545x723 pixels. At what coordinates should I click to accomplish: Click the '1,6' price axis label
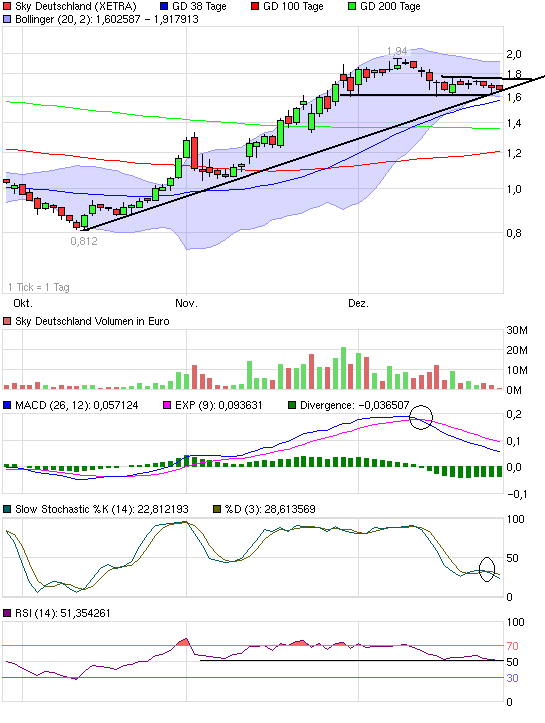[x=514, y=97]
